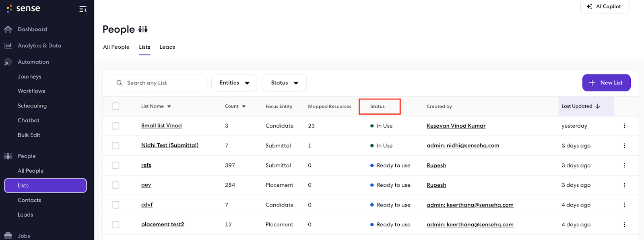Expand the Entities filter dropdown
644x240 pixels.
point(234,83)
